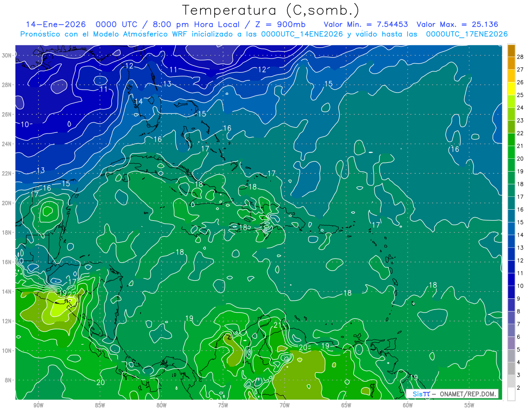Click the legend value label 25
Screen dimensions: 532x411
pyautogui.click(x=520, y=95)
